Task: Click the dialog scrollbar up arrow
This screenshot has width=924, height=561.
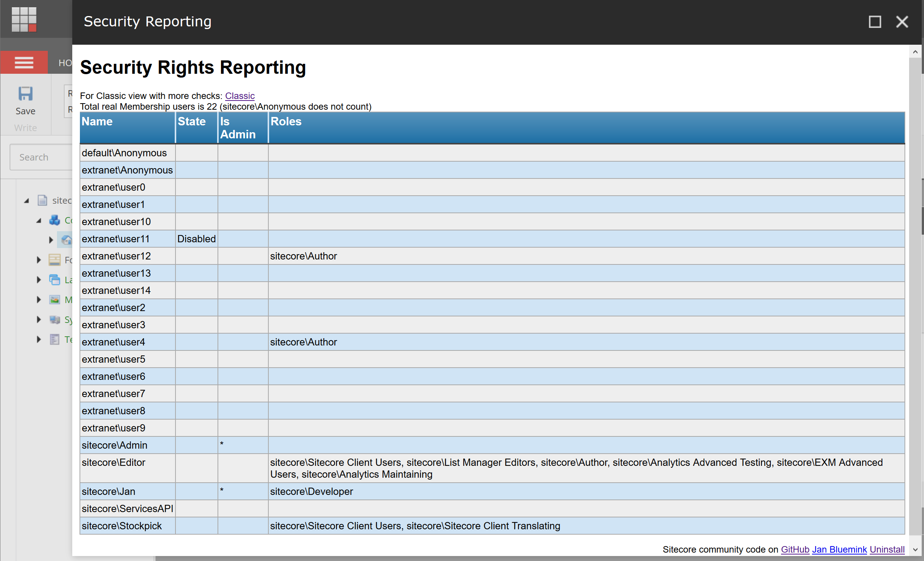Action: pos(915,52)
